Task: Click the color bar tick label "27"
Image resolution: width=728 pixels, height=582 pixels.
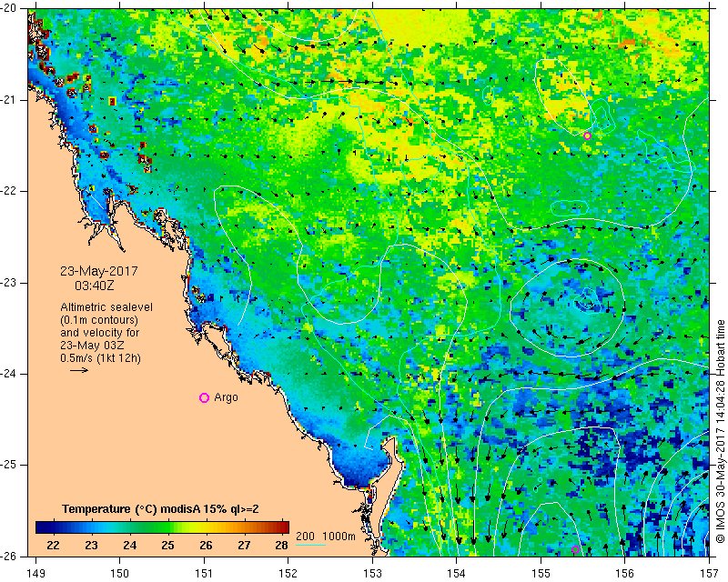Action: coord(244,545)
